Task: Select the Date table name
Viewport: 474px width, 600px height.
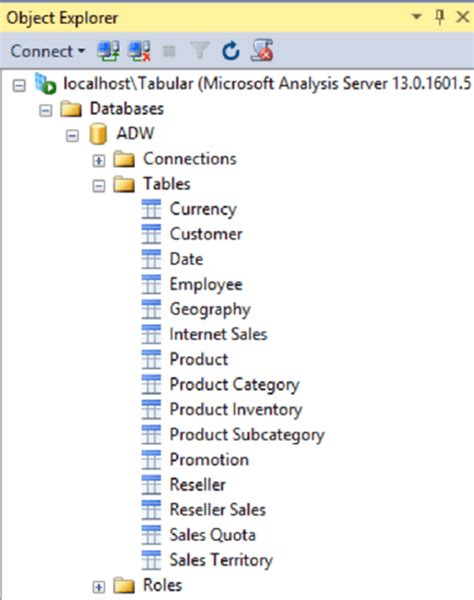Action: (x=186, y=259)
